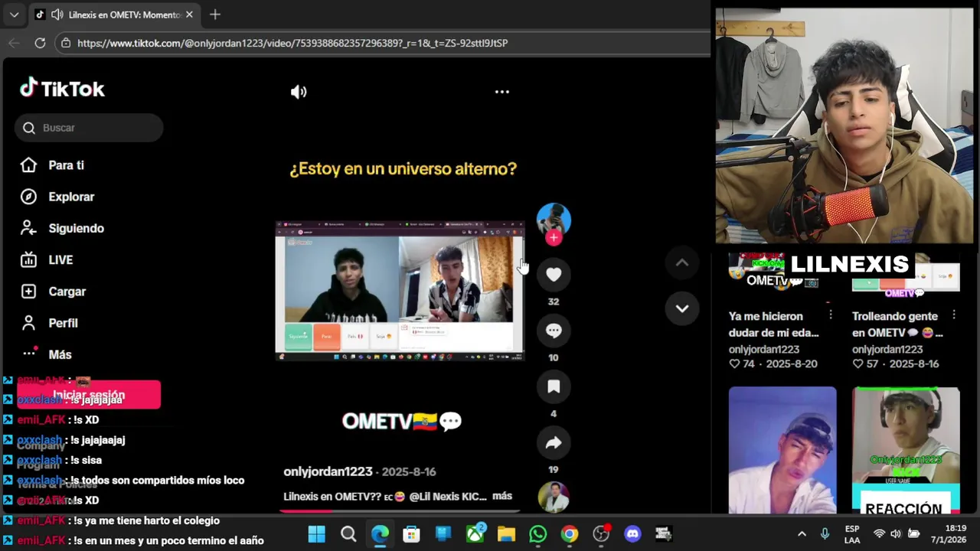Open the tab search dropdown arrow
Screen dimensions: 980x551
[x=14, y=15]
